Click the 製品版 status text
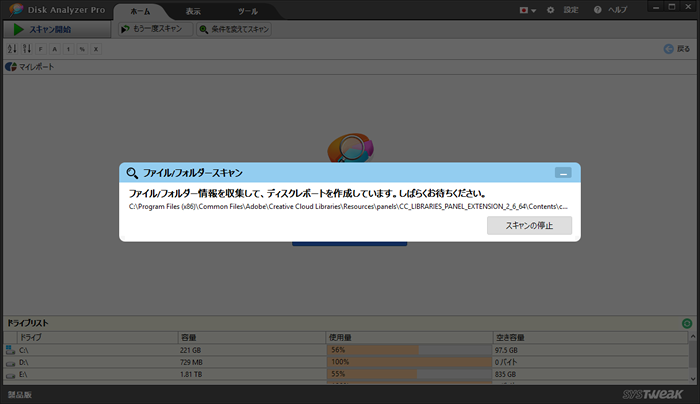The height and width of the screenshot is (404, 700). click(x=20, y=395)
